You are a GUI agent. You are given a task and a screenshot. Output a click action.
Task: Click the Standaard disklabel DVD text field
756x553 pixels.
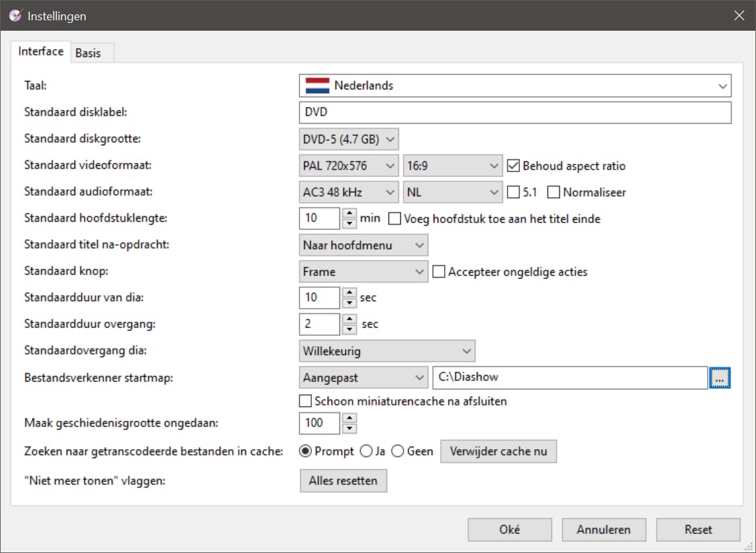click(x=515, y=112)
